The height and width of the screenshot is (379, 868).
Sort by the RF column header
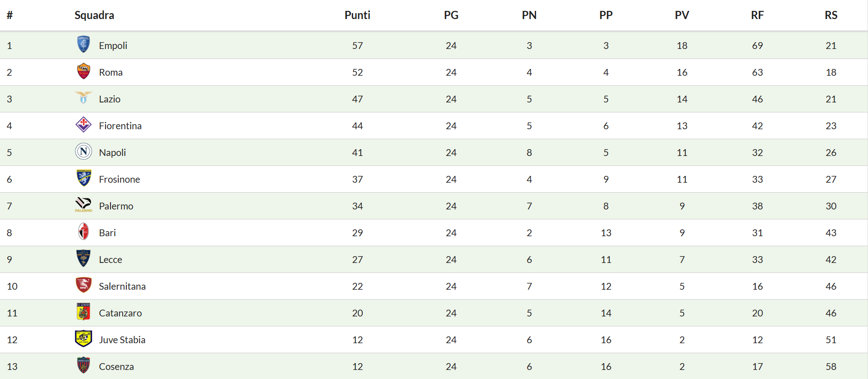[757, 15]
